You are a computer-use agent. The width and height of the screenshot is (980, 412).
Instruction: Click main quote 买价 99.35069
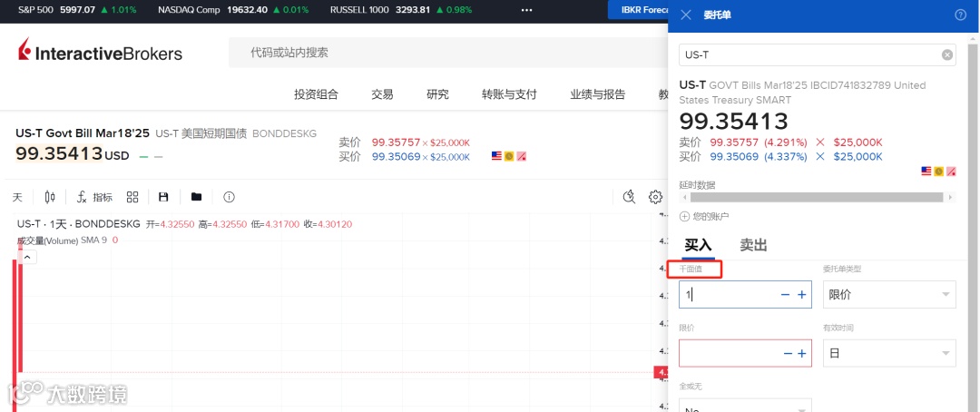[x=396, y=157]
